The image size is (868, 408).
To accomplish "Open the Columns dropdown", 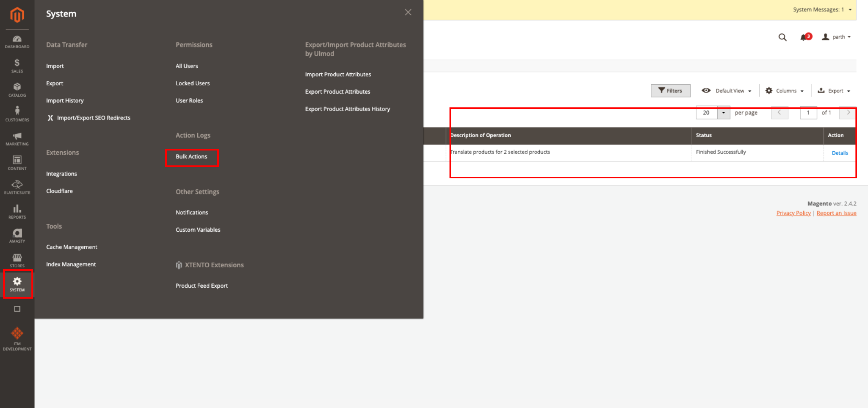I will click(784, 91).
